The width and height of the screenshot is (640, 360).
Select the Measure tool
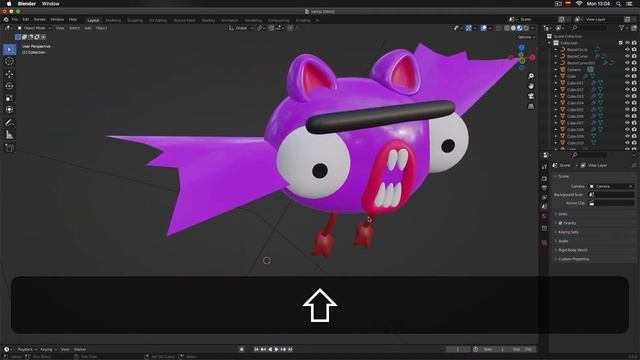point(9,135)
